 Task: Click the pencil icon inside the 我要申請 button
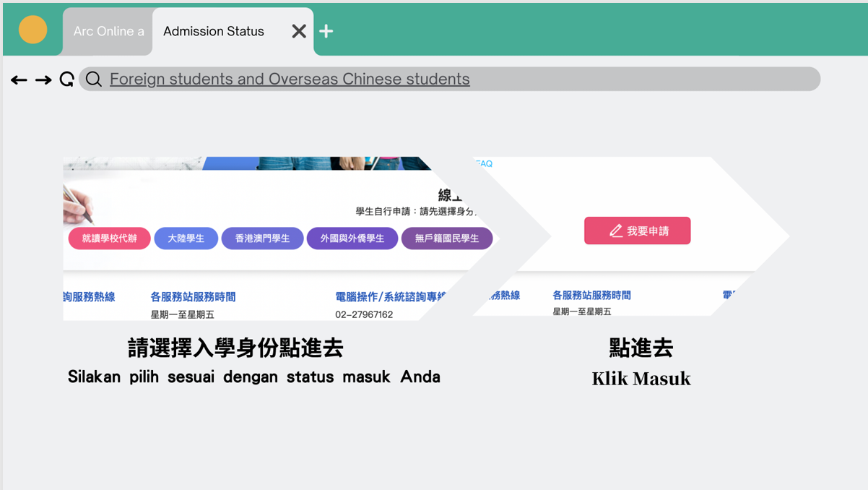(615, 230)
